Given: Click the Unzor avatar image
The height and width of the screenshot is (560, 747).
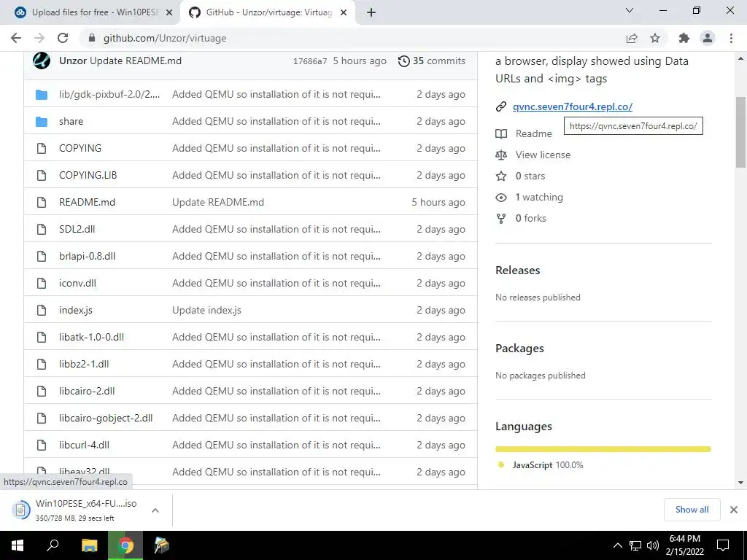Looking at the screenshot, I should tap(42, 61).
